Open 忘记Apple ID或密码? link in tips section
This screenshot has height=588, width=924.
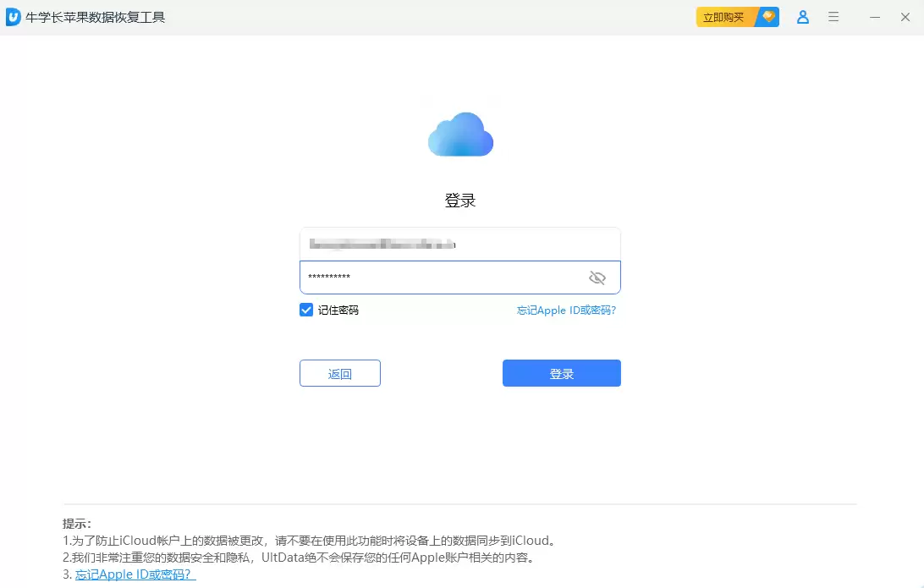tap(135, 574)
